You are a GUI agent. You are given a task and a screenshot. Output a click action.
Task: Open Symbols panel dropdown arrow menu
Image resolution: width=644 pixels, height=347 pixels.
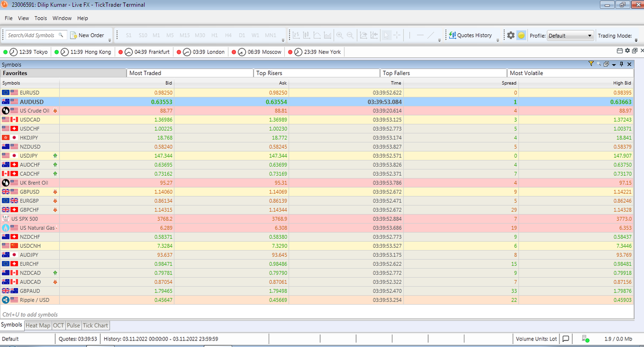[614, 64]
